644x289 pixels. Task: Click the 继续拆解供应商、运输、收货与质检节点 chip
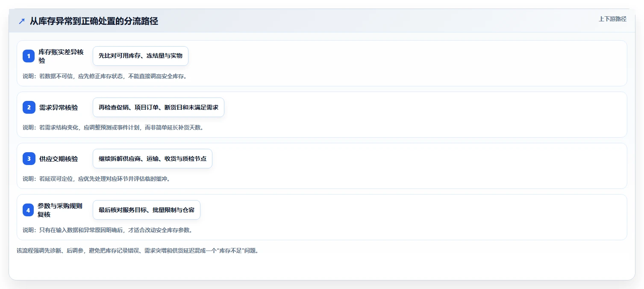click(x=153, y=159)
